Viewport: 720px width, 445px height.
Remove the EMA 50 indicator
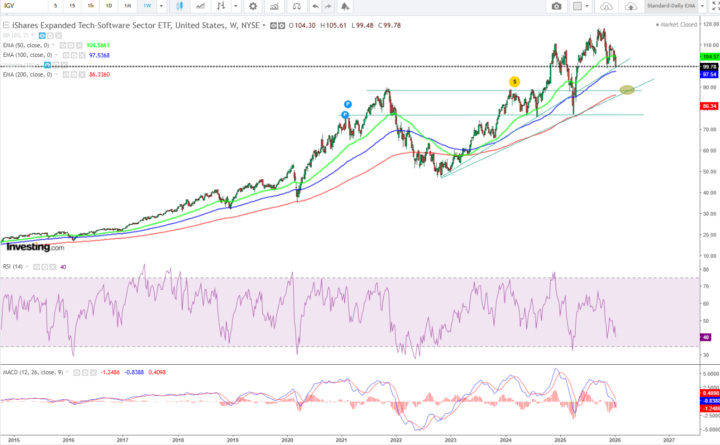click(x=79, y=45)
